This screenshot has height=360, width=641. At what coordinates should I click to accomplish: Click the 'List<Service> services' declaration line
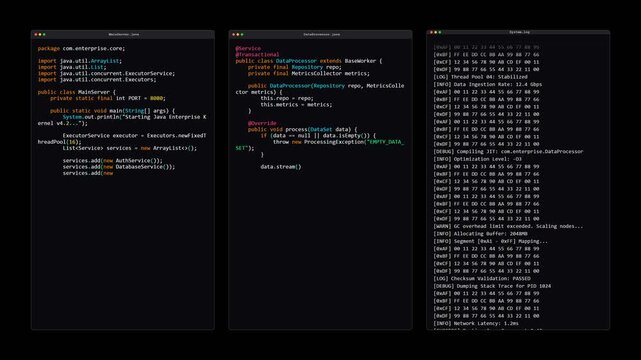pos(130,148)
